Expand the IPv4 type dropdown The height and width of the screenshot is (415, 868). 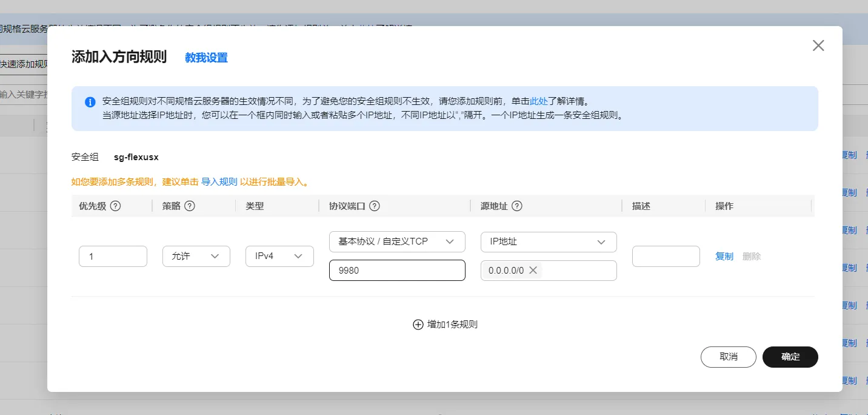(x=279, y=256)
